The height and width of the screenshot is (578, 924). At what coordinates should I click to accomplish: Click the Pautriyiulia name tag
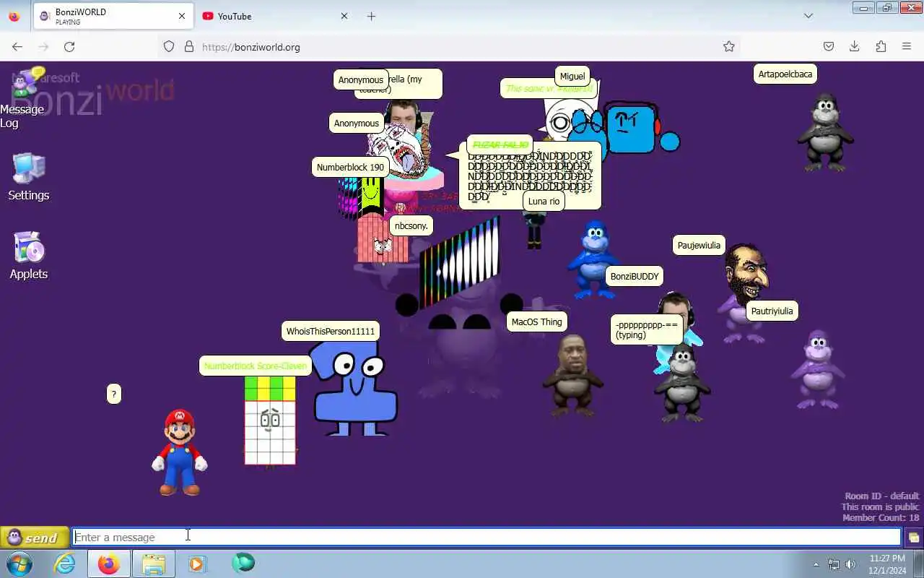[772, 311]
